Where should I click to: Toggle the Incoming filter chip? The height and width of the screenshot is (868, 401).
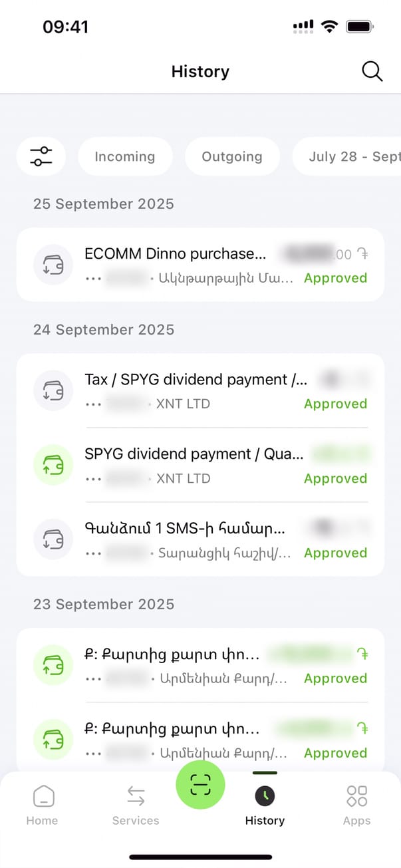coord(125,156)
